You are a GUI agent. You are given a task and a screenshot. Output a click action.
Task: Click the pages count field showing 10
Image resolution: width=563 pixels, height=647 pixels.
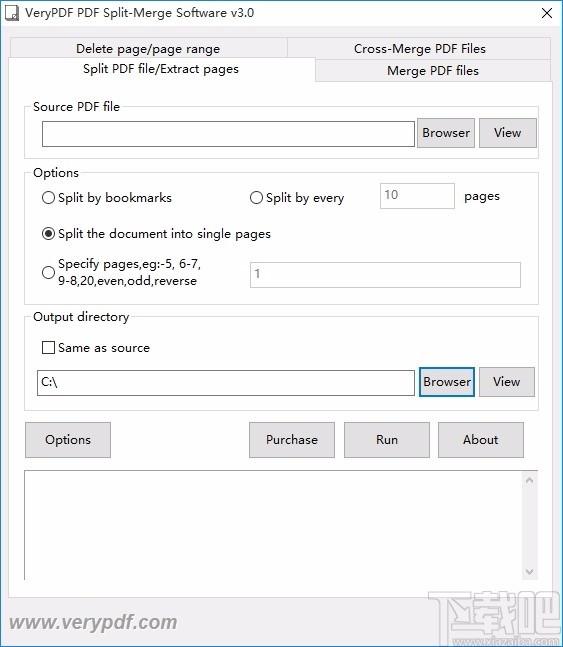417,196
